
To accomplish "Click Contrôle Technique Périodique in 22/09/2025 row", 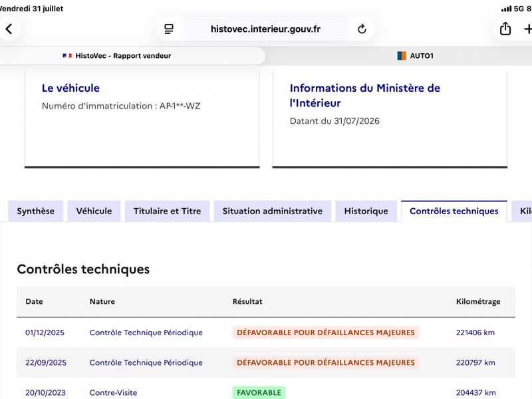I will tap(146, 362).
